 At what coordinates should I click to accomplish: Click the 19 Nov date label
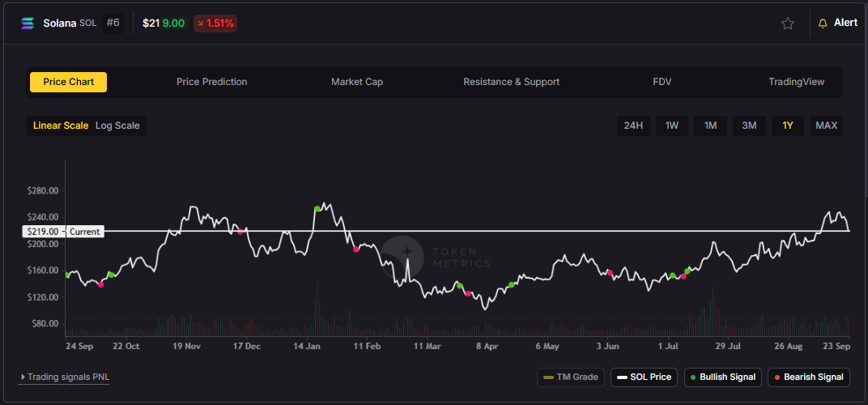(x=186, y=346)
